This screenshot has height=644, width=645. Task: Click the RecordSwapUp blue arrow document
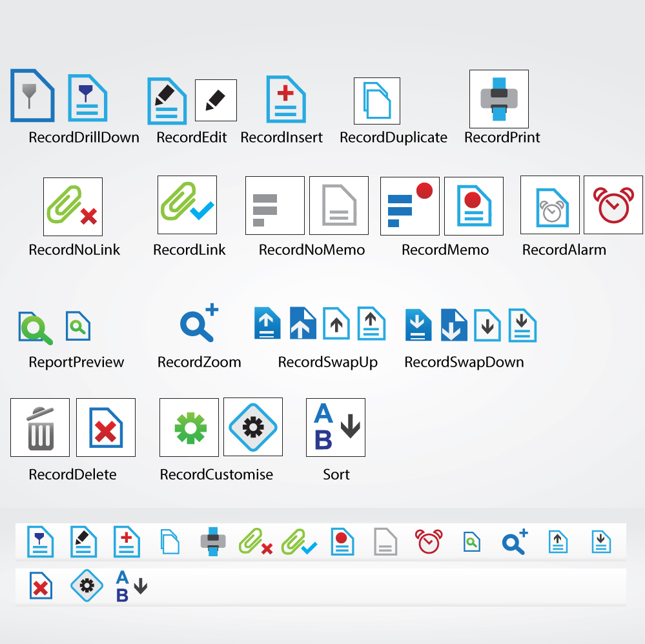point(267,324)
